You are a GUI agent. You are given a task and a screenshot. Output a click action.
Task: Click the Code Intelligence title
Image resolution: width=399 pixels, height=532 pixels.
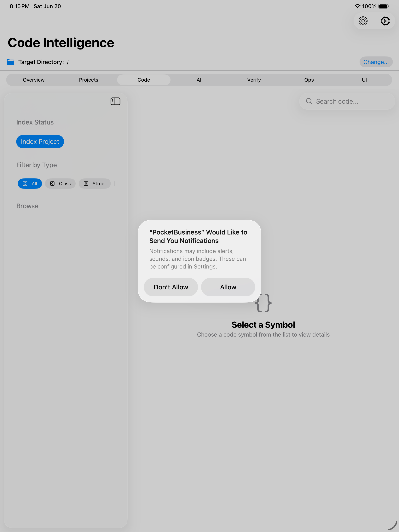[61, 43]
